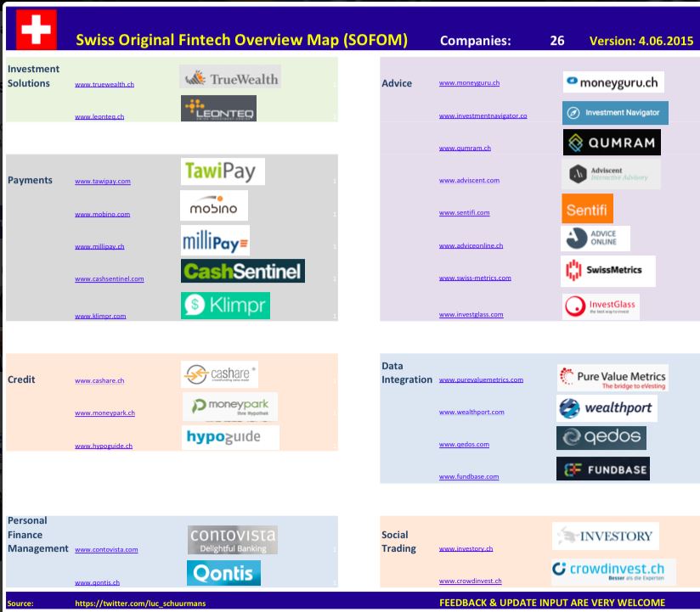Click the Qontis logo

(x=223, y=573)
